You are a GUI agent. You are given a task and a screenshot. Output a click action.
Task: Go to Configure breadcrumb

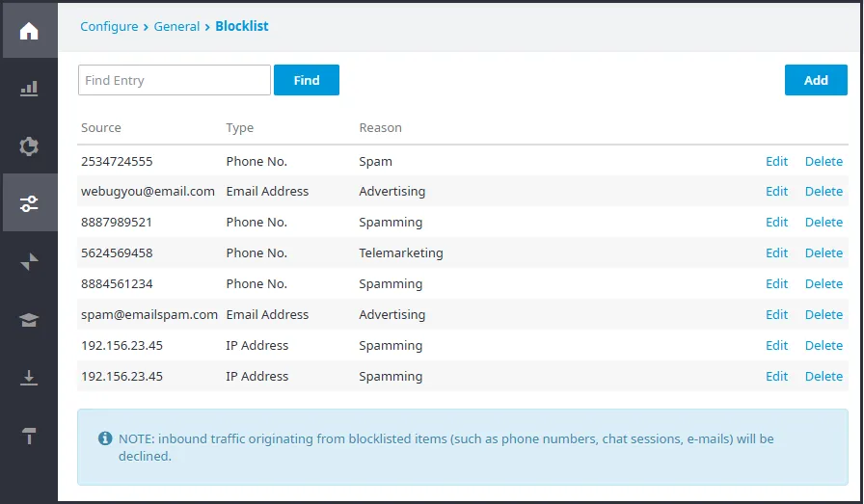[x=109, y=26]
